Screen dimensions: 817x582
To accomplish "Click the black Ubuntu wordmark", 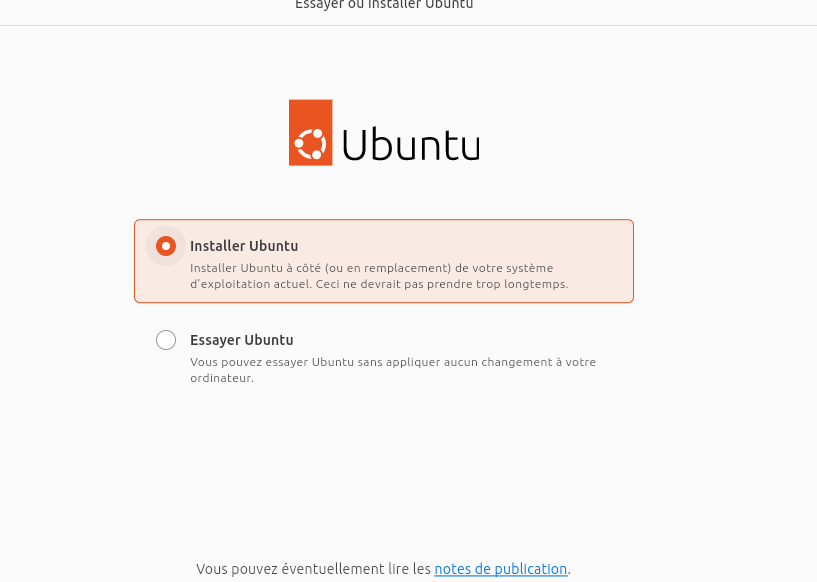I will 411,144.
